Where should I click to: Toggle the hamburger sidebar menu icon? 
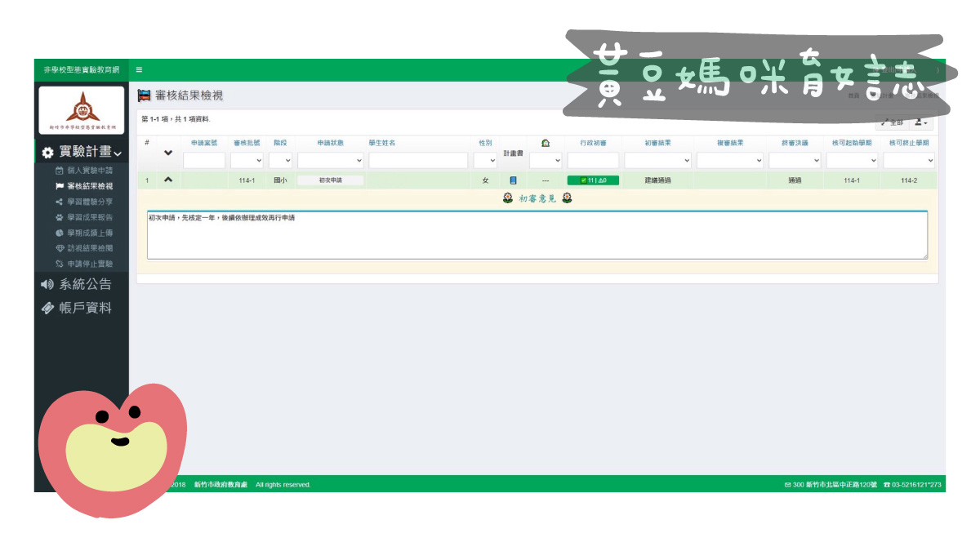pos(139,70)
